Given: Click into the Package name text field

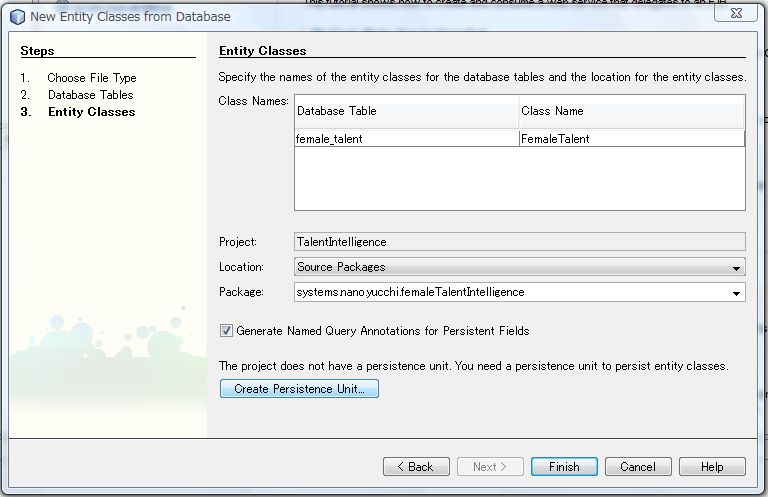Looking at the screenshot, I should [510, 292].
